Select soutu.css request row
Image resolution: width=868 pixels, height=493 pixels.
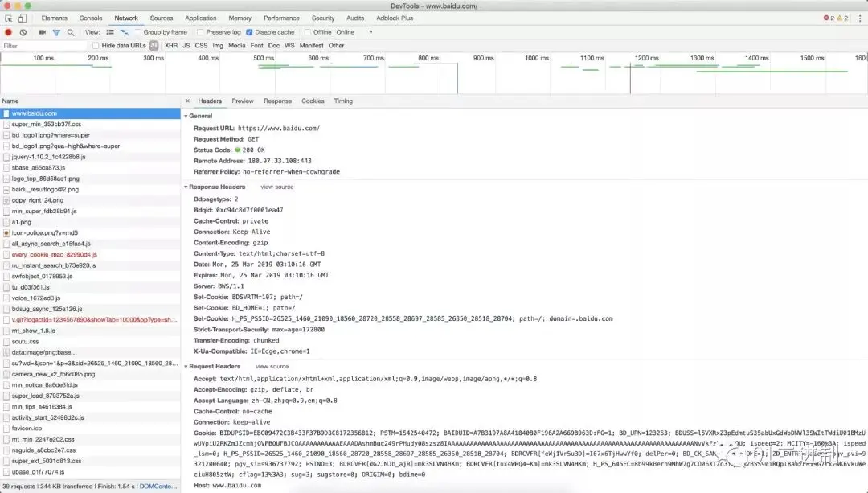click(90, 341)
